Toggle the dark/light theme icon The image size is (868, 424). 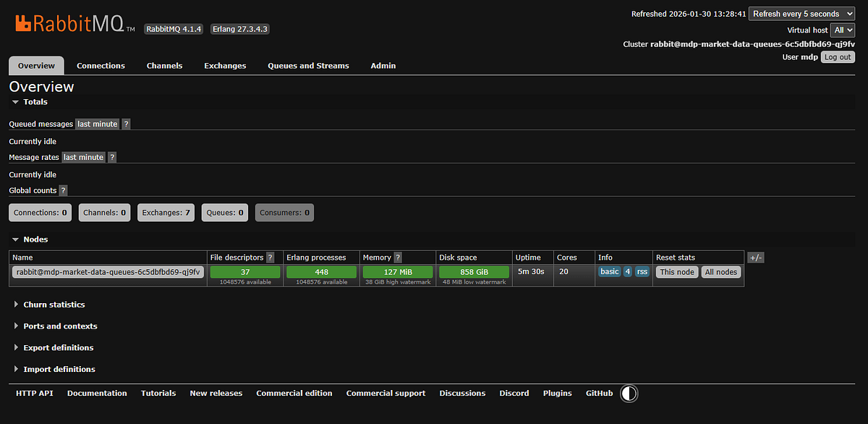pos(629,394)
